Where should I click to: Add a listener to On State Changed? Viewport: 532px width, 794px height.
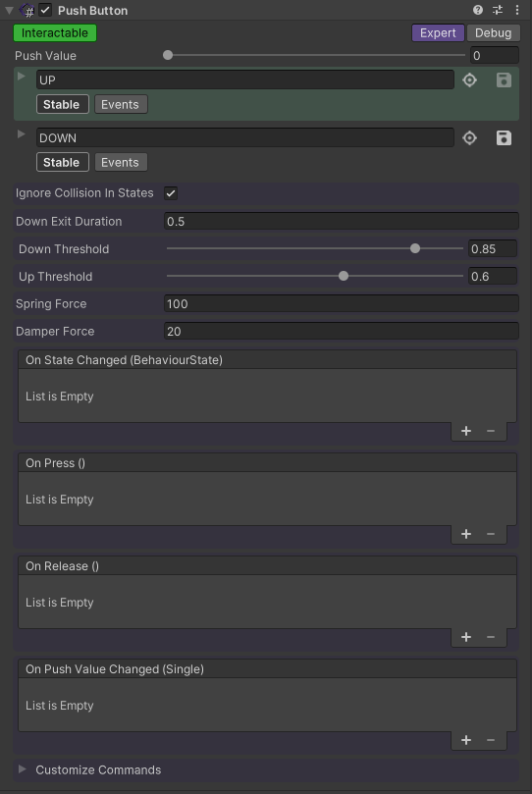click(x=466, y=431)
